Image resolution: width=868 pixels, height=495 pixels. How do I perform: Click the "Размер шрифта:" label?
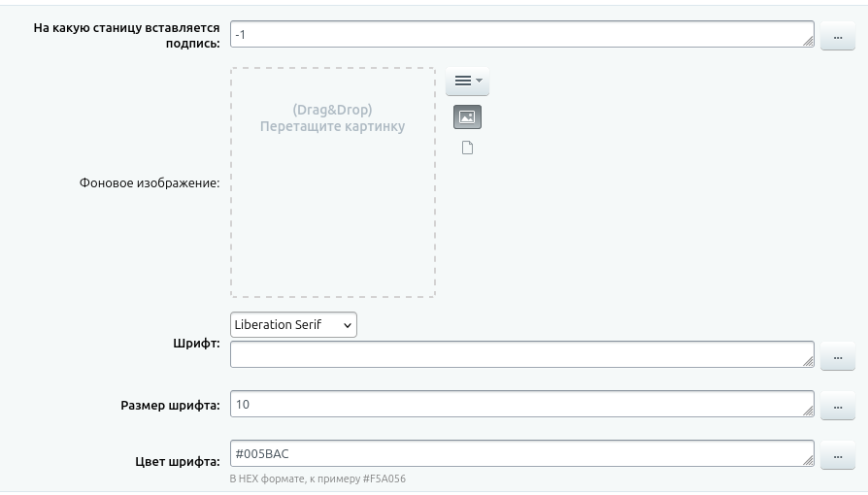[170, 406]
